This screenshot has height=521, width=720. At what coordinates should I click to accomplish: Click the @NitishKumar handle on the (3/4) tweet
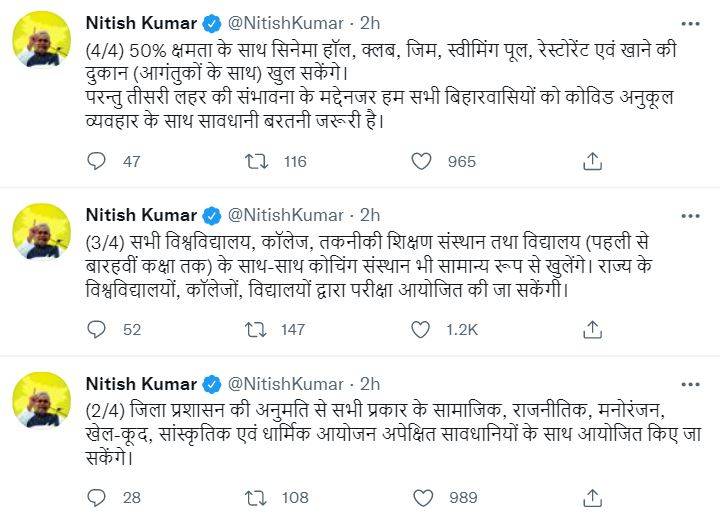(x=286, y=215)
